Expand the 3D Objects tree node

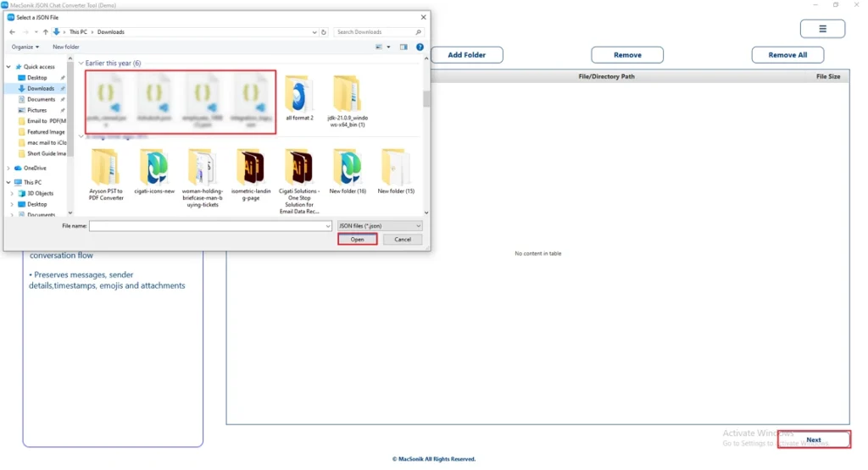(12, 194)
